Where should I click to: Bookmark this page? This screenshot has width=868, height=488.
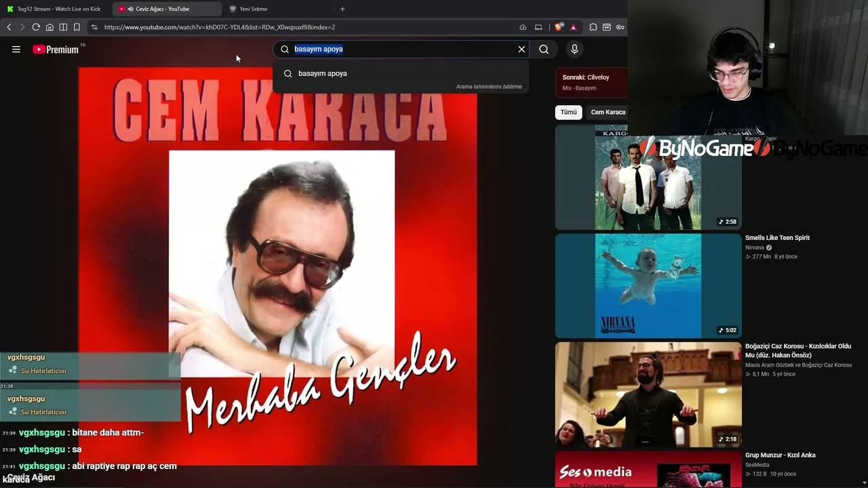coord(77,27)
